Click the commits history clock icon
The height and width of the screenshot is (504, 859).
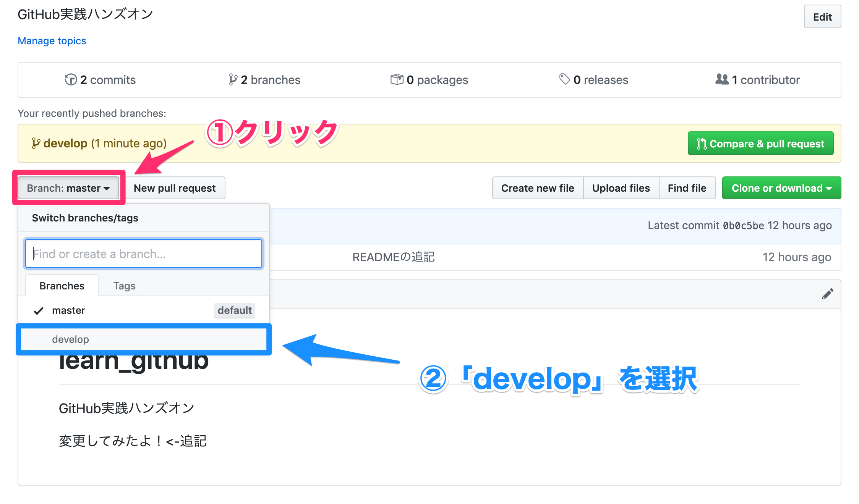pos(71,79)
